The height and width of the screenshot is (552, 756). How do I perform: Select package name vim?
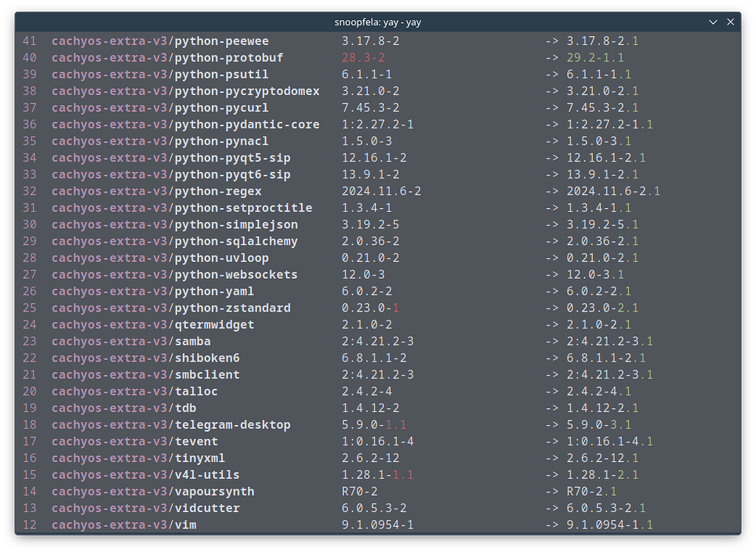(185, 525)
